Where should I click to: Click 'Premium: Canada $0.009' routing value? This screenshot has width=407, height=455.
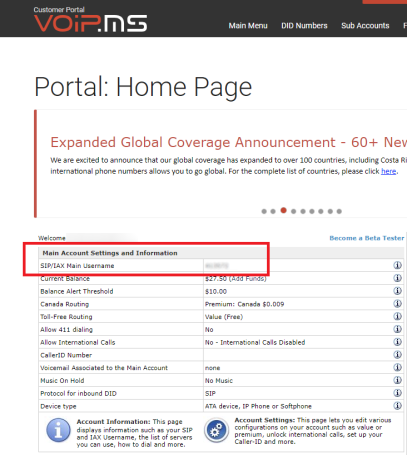244,304
